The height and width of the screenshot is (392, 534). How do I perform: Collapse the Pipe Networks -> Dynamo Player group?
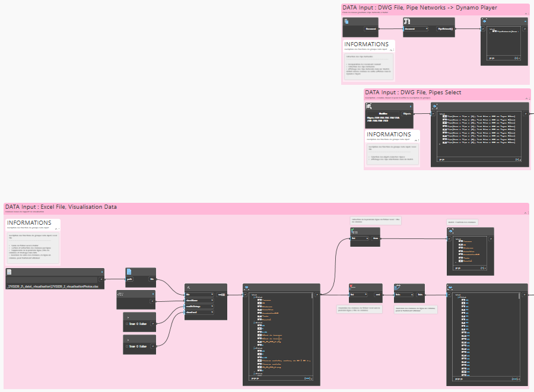click(x=526, y=14)
